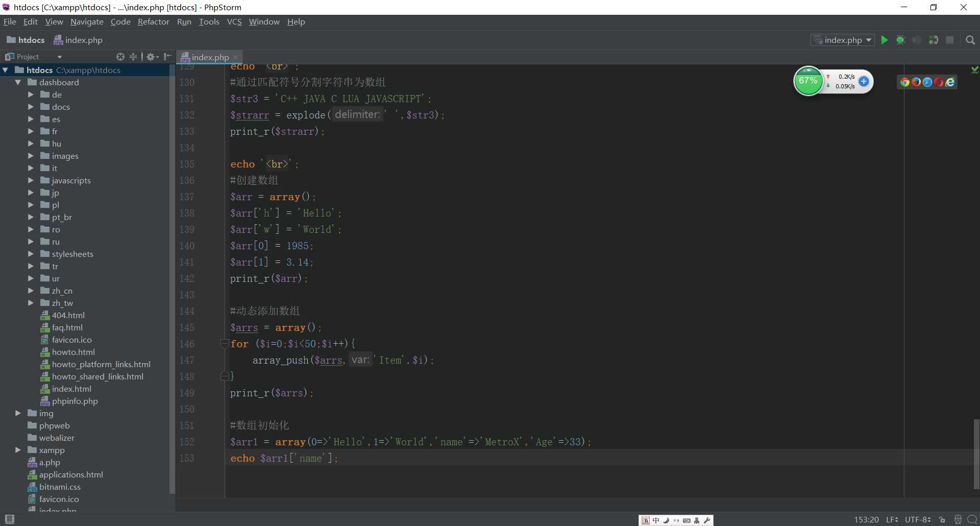Open the VCS menu
The height and width of the screenshot is (526, 980).
tap(234, 21)
